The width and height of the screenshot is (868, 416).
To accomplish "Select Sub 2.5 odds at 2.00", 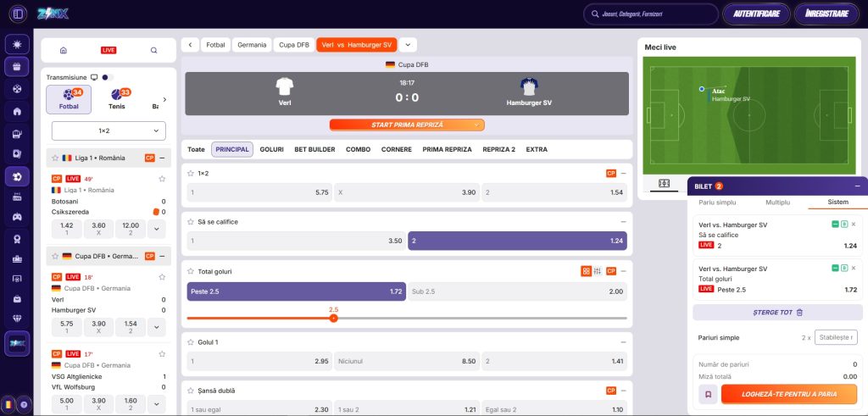I will [518, 291].
